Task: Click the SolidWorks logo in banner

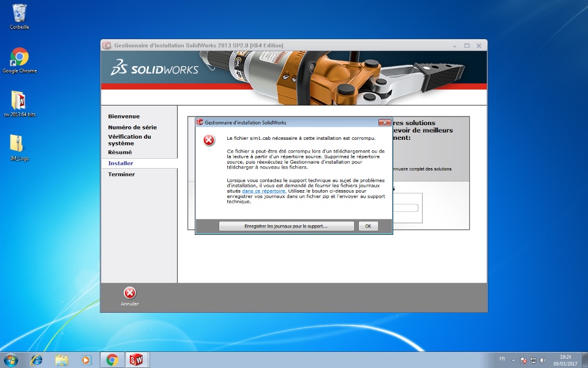Action: [x=154, y=67]
